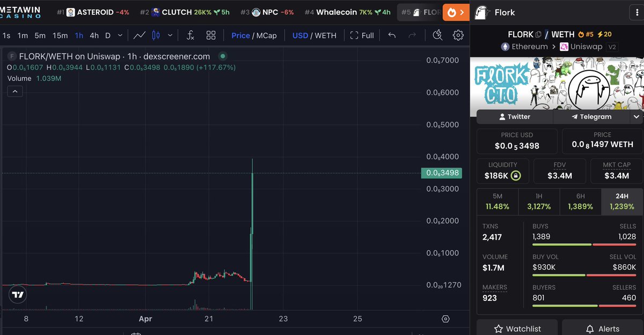Undo the last chart action
Image resolution: width=644 pixels, height=335 pixels.
pyautogui.click(x=392, y=35)
